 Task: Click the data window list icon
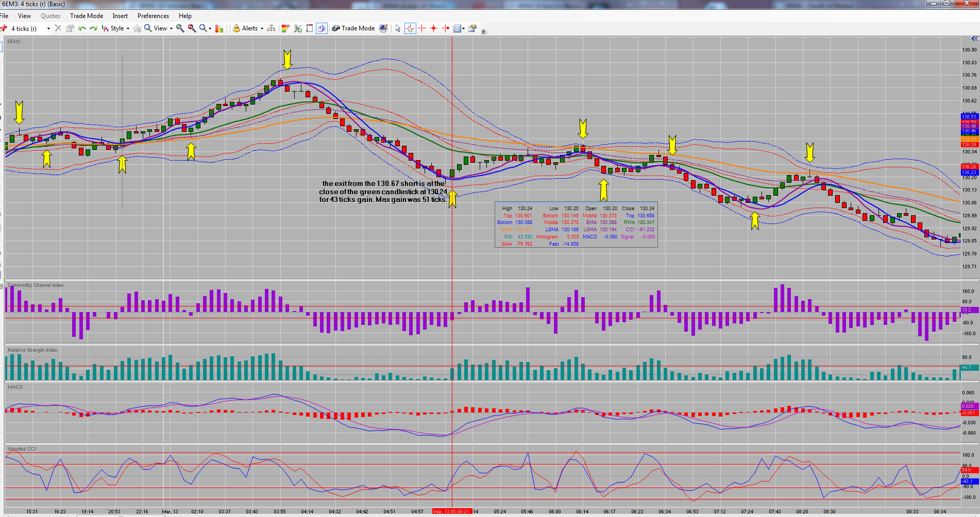point(457,28)
